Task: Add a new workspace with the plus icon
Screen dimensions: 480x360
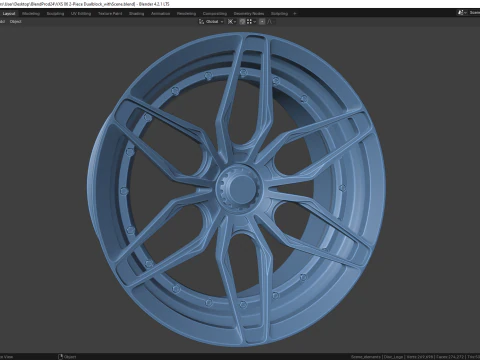Action: [295, 14]
